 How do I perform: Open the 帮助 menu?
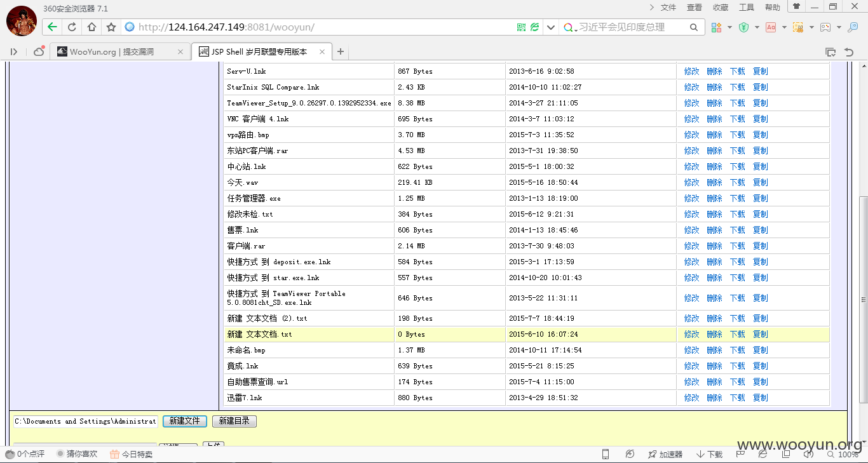click(x=773, y=8)
